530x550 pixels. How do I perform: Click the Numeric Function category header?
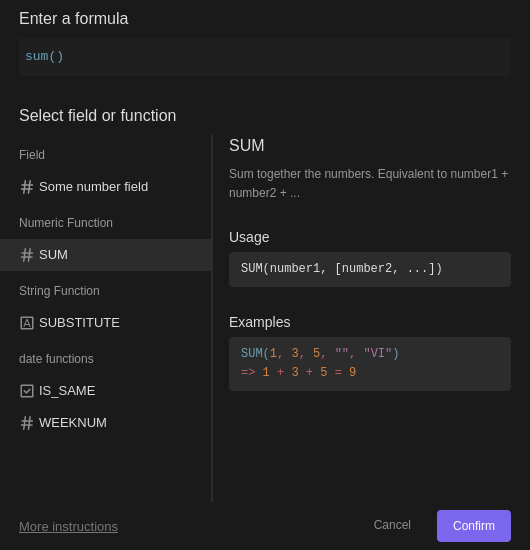(66, 223)
